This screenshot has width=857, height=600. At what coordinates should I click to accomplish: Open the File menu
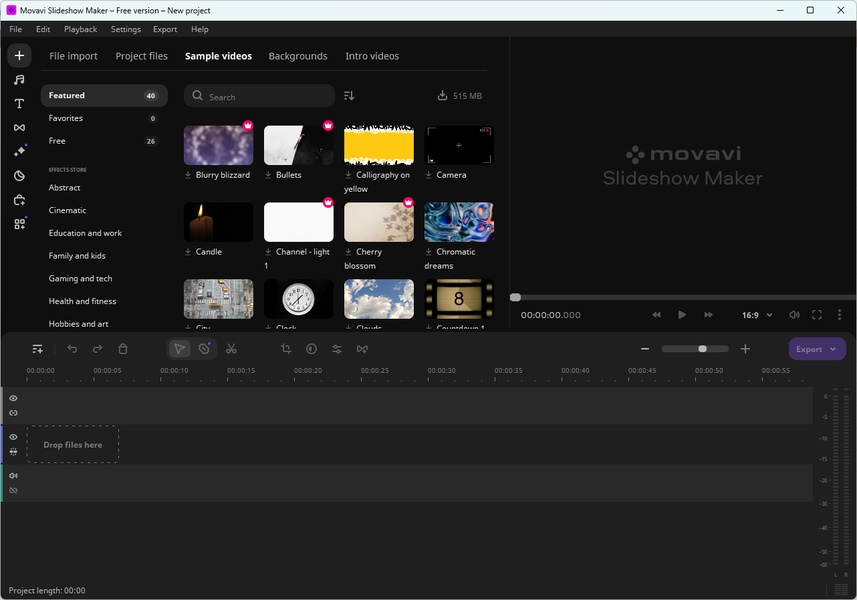pyautogui.click(x=16, y=30)
